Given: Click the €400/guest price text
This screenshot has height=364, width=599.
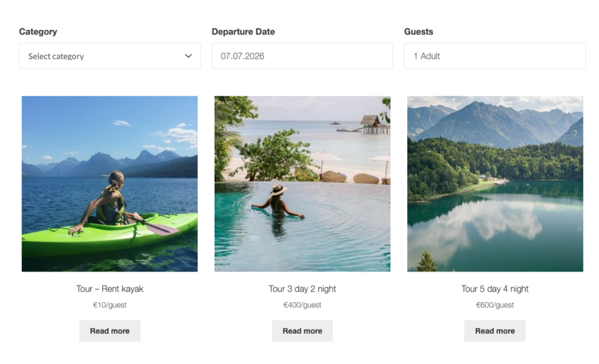Looking at the screenshot, I should pyautogui.click(x=302, y=305).
